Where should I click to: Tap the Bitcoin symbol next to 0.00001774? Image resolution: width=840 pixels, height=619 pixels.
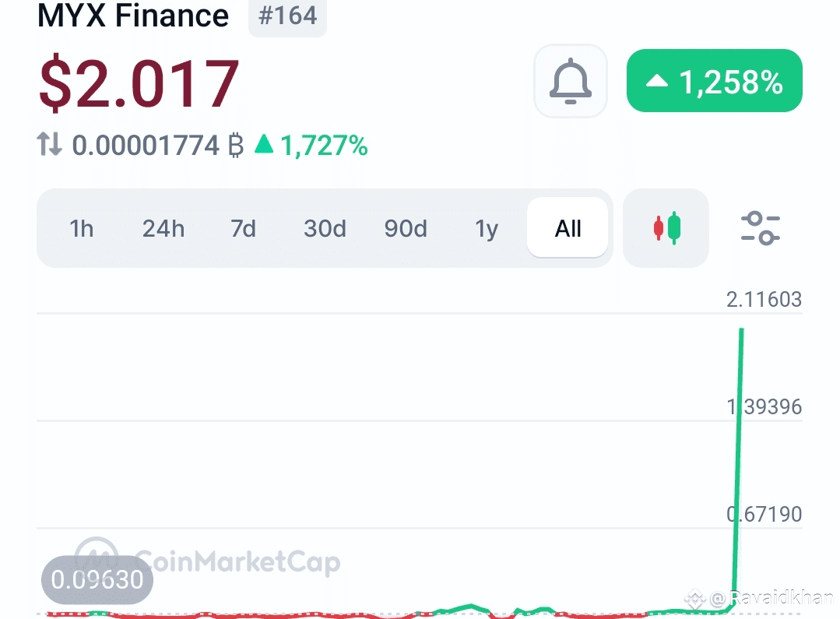pos(236,146)
